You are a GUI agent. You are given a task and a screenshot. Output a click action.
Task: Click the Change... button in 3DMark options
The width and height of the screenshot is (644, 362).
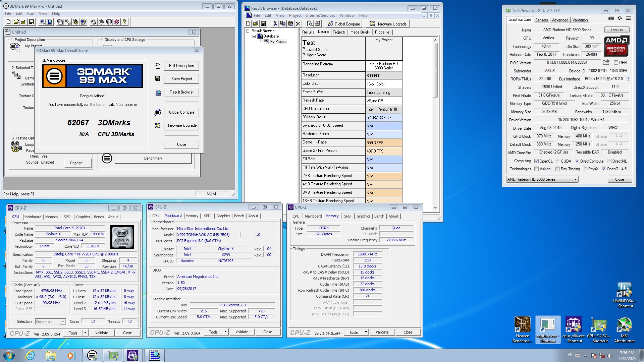pyautogui.click(x=78, y=163)
